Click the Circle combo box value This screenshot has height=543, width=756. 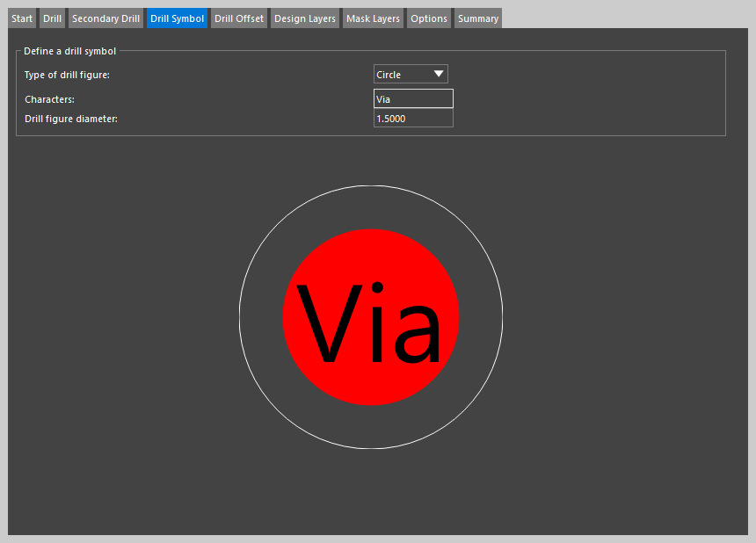[x=400, y=75]
